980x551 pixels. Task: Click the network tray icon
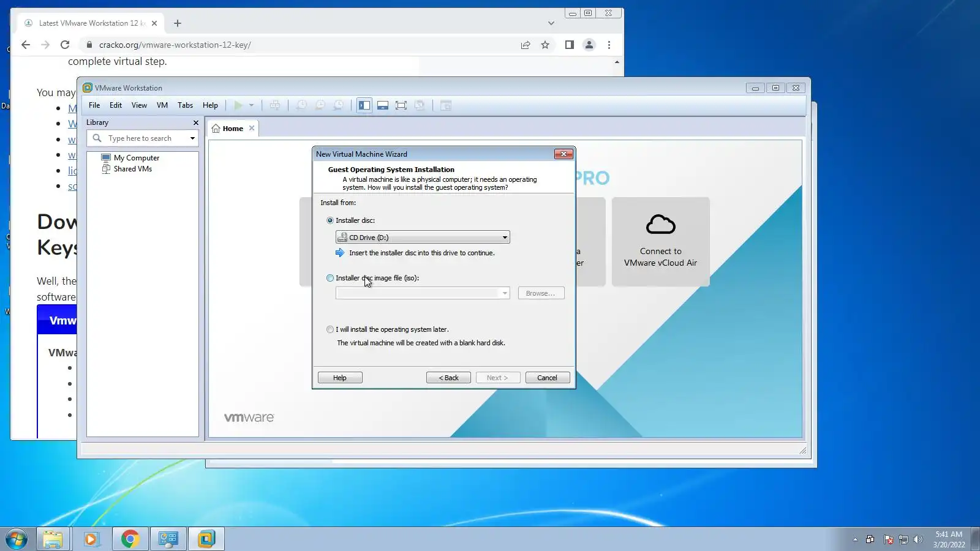pyautogui.click(x=903, y=539)
